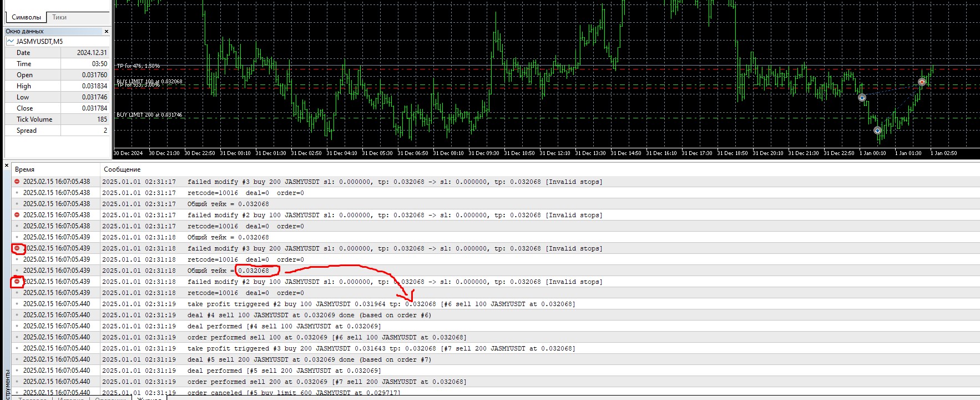
Task: Click the '31 Dec 12:10' time axis label
Action: (555, 153)
